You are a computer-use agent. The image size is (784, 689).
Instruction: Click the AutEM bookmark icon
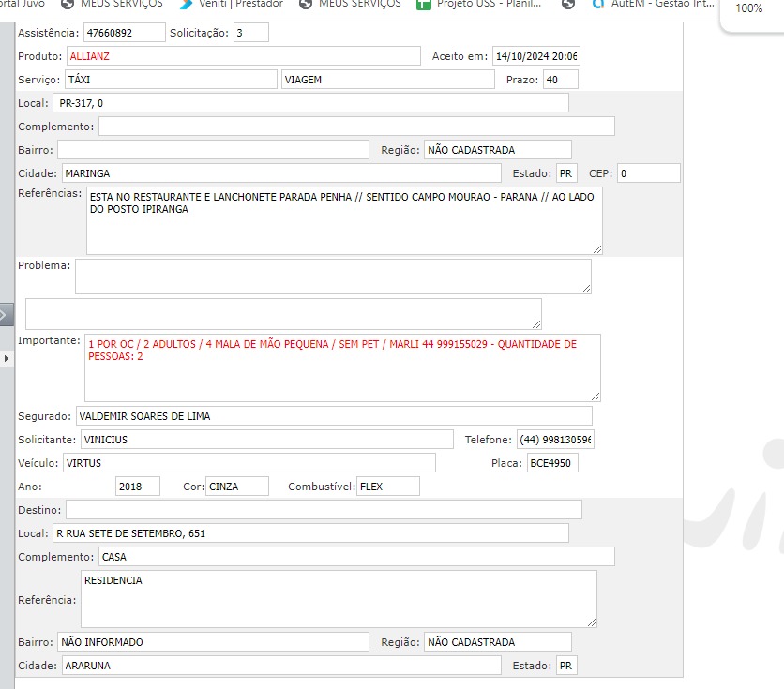[598, 4]
